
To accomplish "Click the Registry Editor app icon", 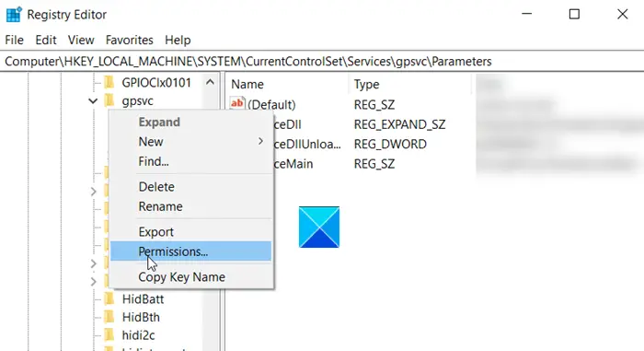I will pos(14,15).
